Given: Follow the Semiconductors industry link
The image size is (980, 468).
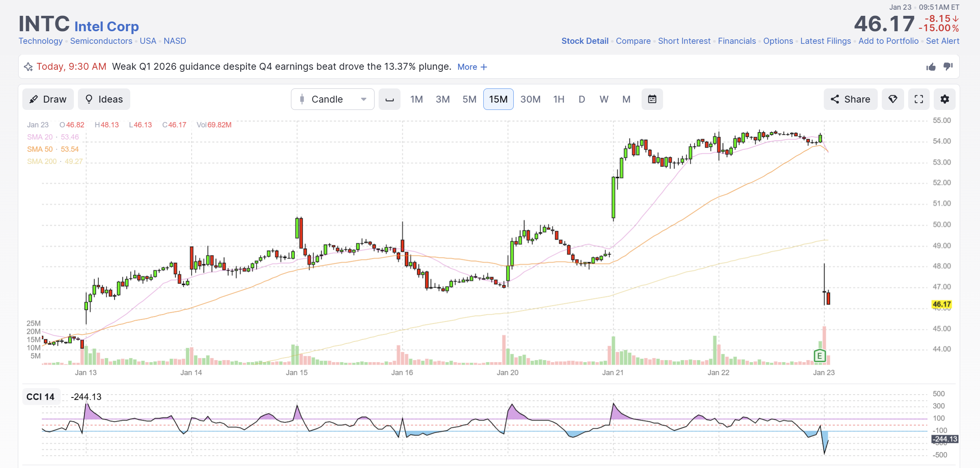Looking at the screenshot, I should click(101, 41).
